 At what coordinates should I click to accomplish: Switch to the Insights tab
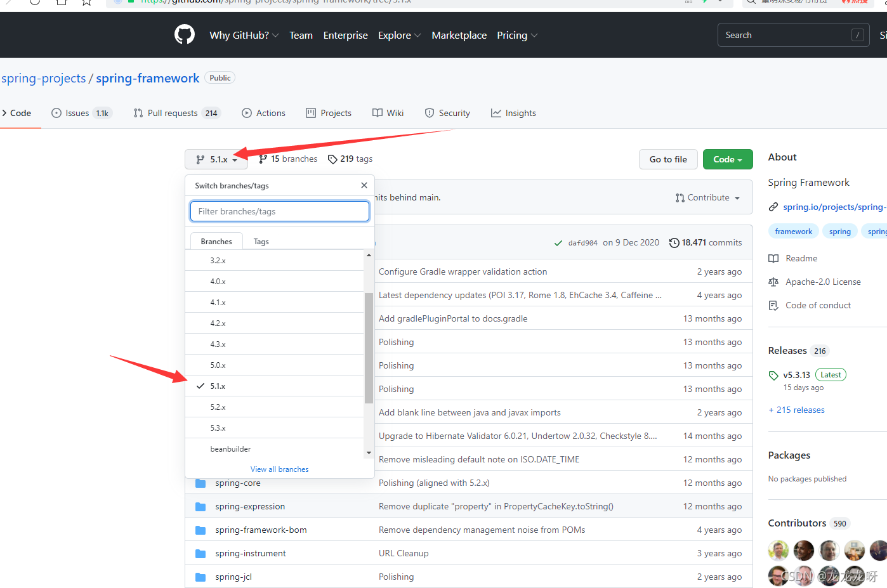point(513,113)
